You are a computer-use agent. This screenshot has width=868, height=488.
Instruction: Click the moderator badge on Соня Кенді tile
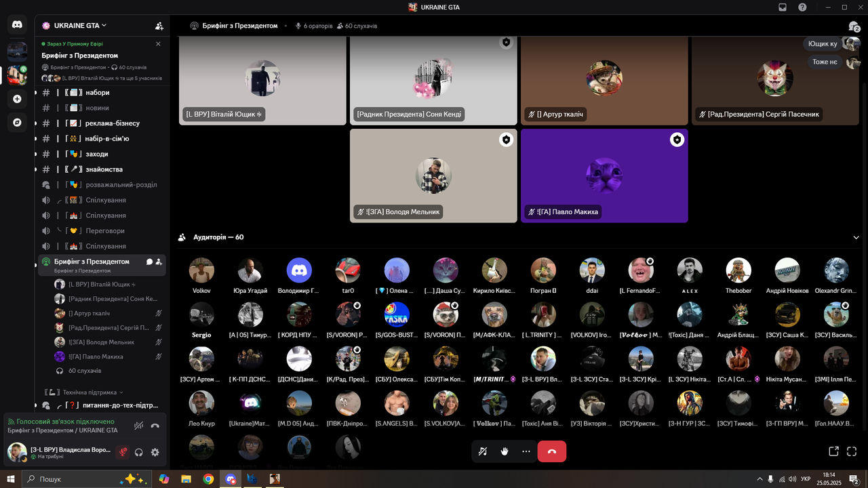[x=506, y=42]
